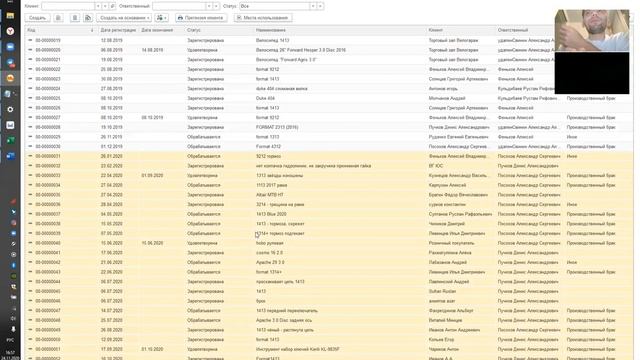Select row 3214 - трещина на раме
This screenshot has height=360, width=640.
coord(329,204)
